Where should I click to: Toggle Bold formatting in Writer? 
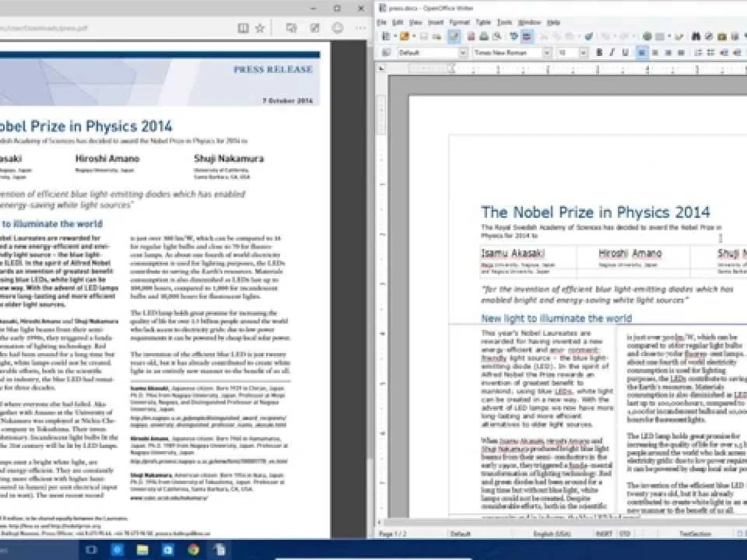click(x=599, y=52)
